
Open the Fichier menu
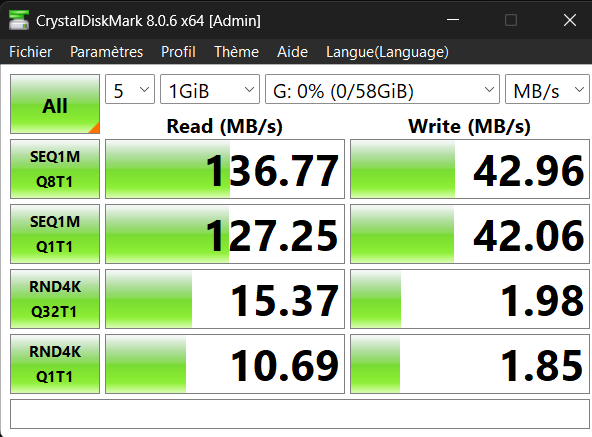[31, 52]
